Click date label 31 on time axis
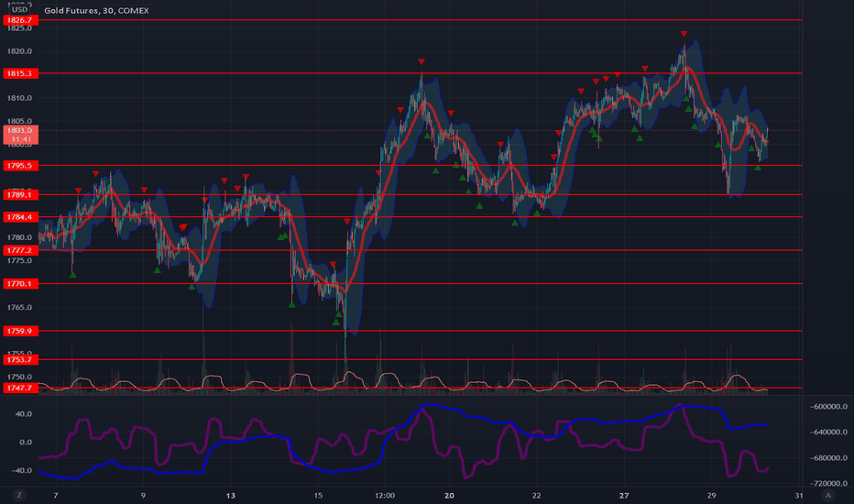This screenshot has height=504, width=854. [x=798, y=495]
